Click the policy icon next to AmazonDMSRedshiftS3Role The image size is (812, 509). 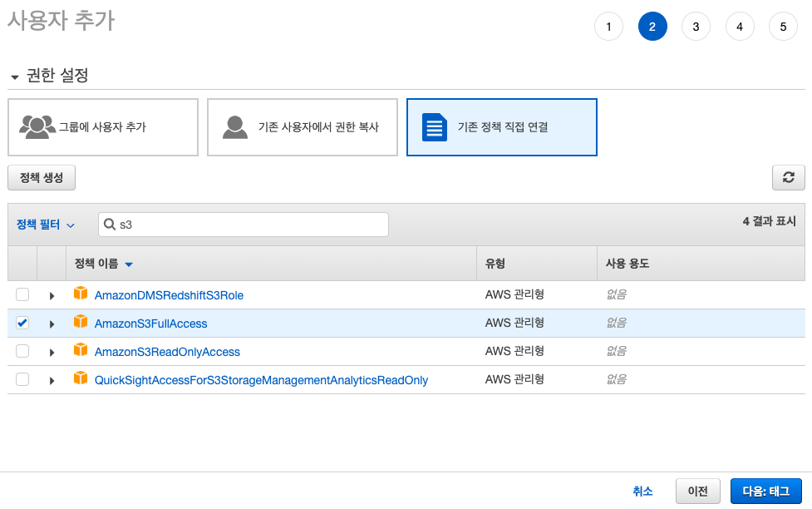coord(81,294)
